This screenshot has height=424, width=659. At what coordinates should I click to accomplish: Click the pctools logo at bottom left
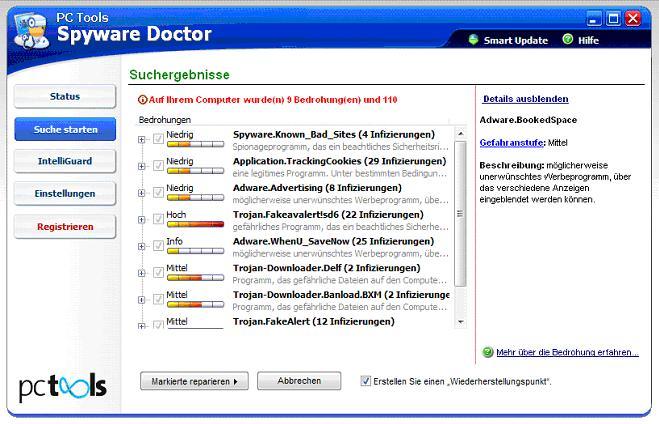[x=62, y=386]
